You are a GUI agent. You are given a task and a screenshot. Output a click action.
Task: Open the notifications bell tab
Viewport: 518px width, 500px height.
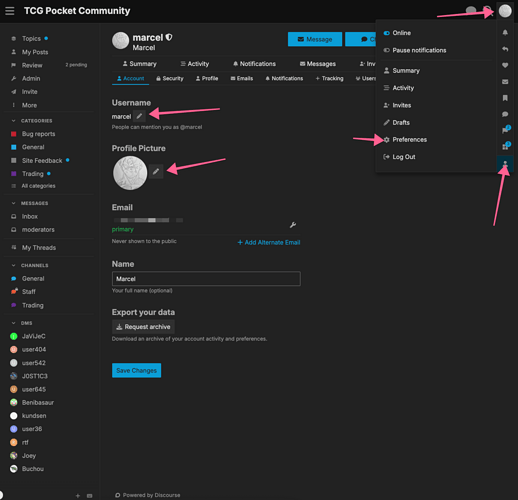pyautogui.click(x=505, y=32)
